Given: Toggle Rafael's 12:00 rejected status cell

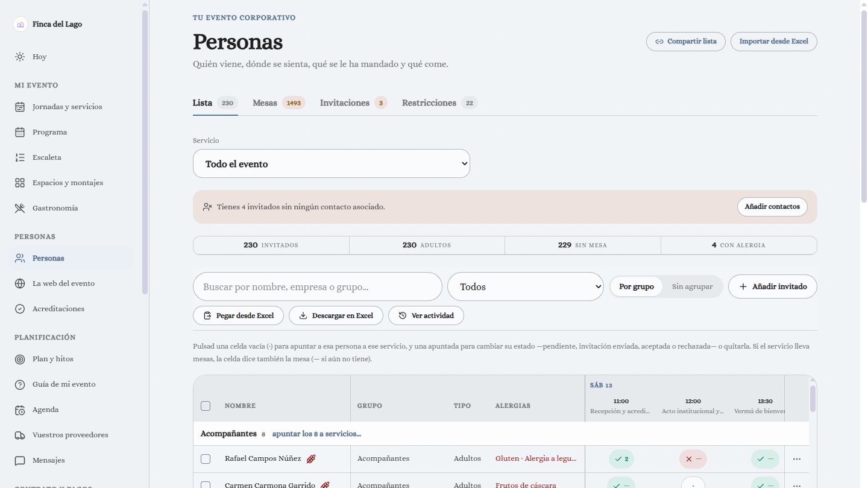Looking at the screenshot, I should [x=693, y=459].
